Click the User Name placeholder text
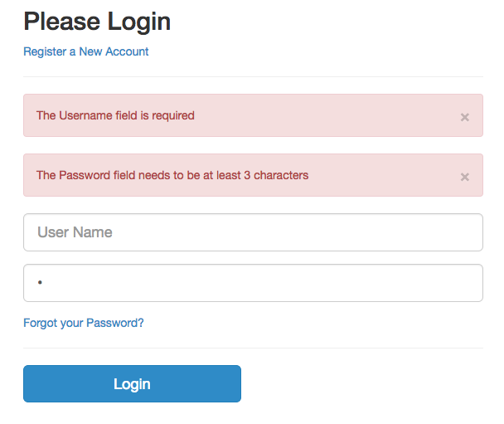504x424 pixels. (75, 232)
